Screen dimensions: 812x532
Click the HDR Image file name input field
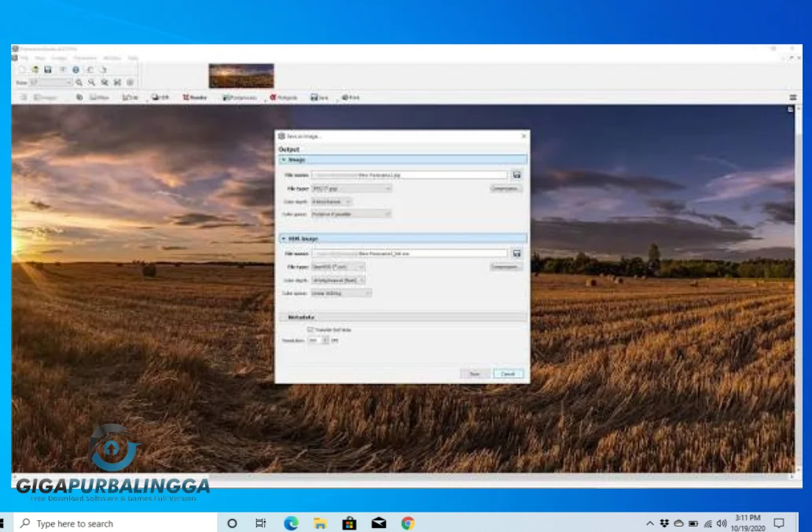click(410, 254)
